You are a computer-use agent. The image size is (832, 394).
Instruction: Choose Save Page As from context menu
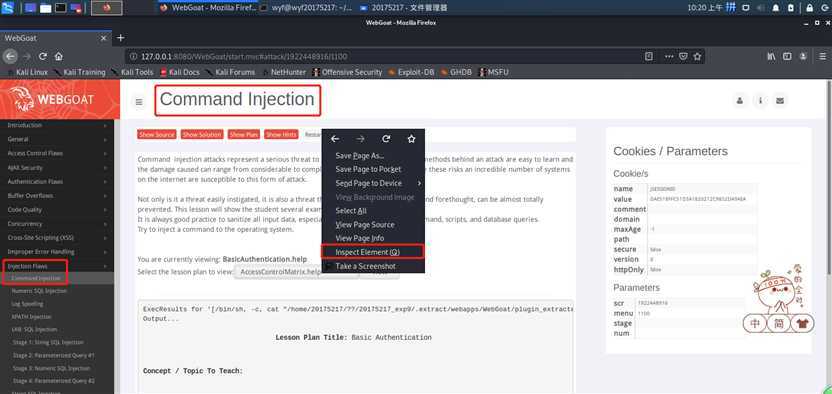373,155
